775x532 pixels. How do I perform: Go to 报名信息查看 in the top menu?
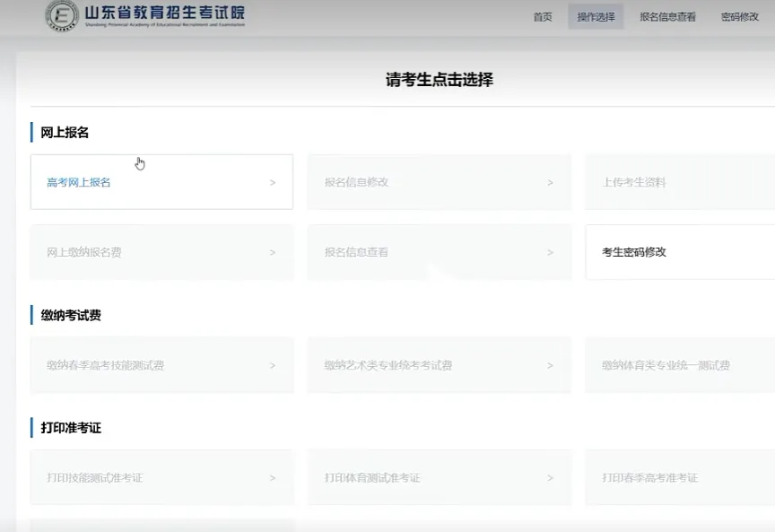[667, 17]
